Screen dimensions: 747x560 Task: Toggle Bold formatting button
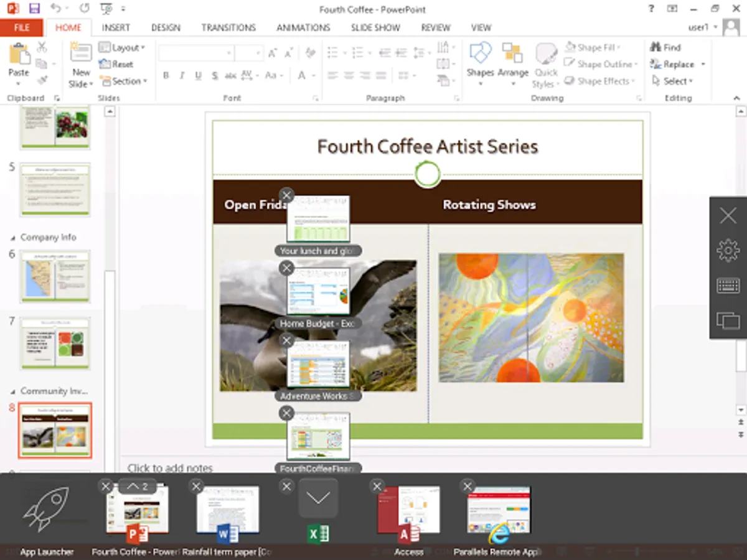point(166,75)
